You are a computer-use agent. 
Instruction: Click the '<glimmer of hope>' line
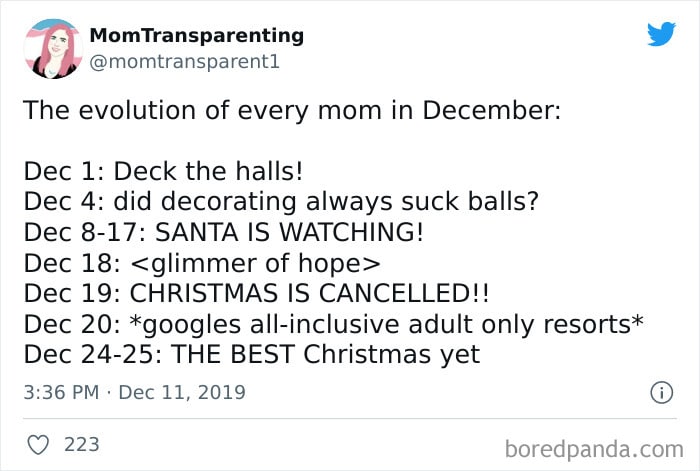point(202,263)
